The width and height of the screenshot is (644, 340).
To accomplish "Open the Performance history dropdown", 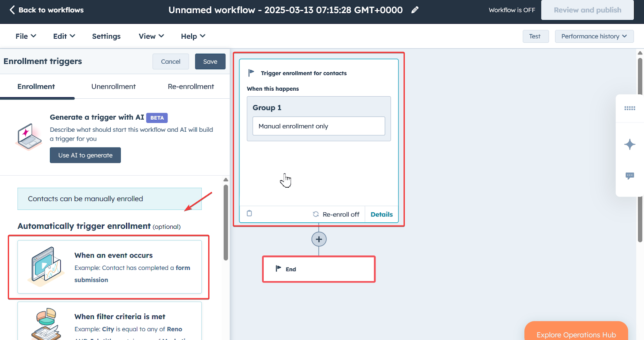I will 594,36.
